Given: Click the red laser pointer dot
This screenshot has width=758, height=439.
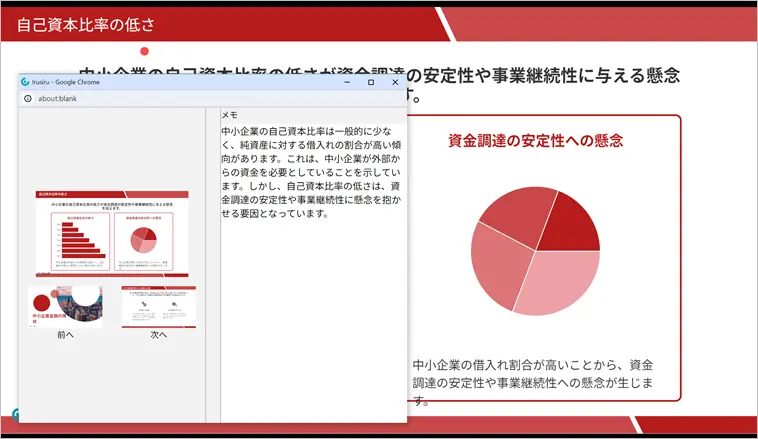Looking at the screenshot, I should click(144, 51).
